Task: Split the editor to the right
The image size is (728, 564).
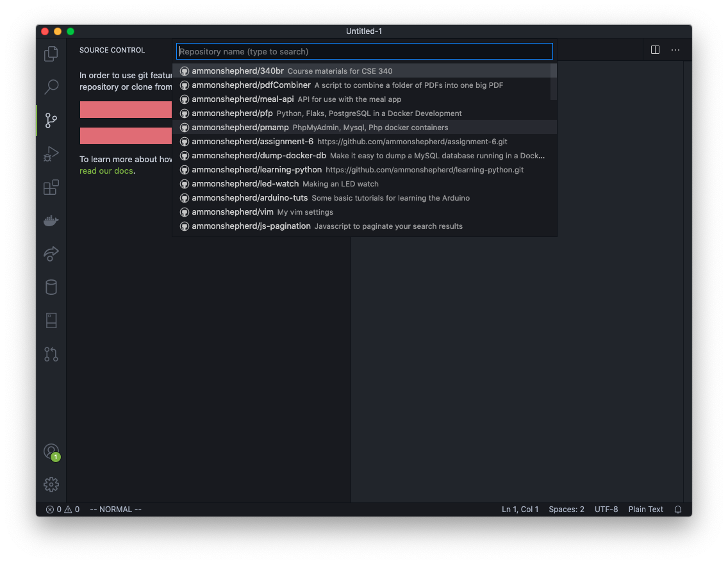Action: pyautogui.click(x=655, y=49)
